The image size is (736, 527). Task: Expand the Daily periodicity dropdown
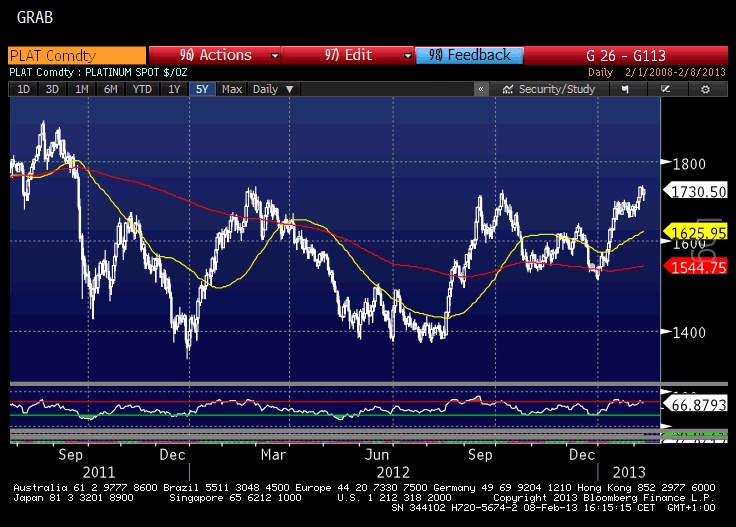click(x=272, y=89)
